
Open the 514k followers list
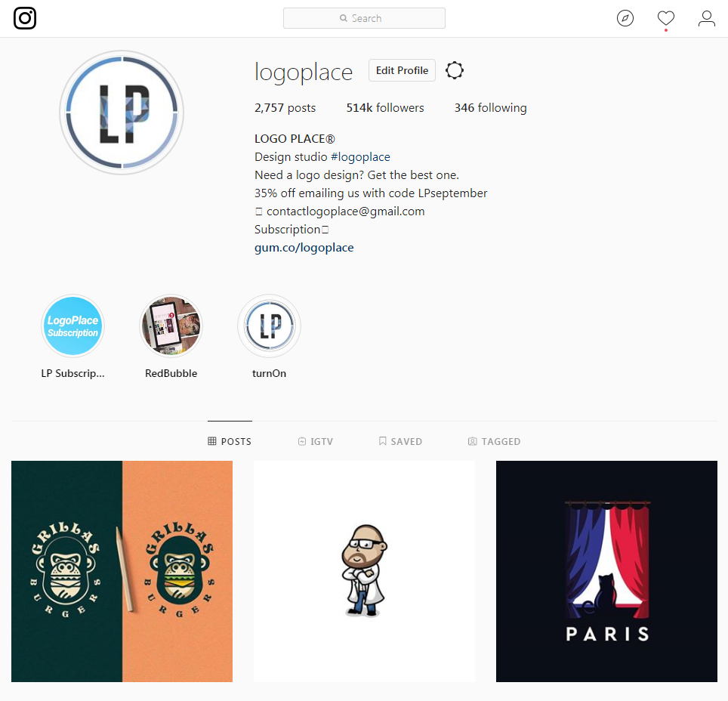pyautogui.click(x=385, y=108)
